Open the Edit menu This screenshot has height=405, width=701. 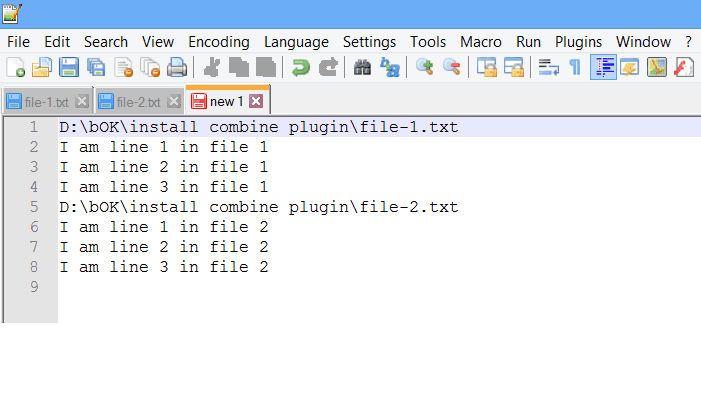[x=57, y=42]
